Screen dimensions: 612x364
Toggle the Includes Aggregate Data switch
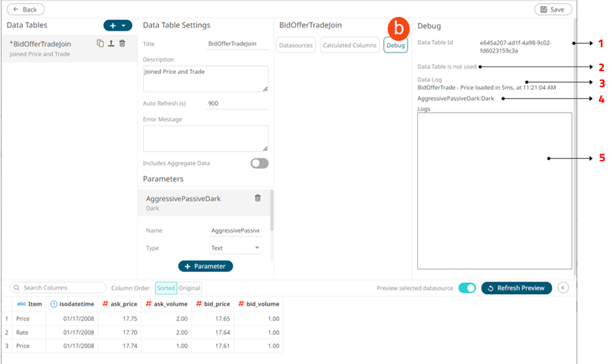(x=259, y=163)
